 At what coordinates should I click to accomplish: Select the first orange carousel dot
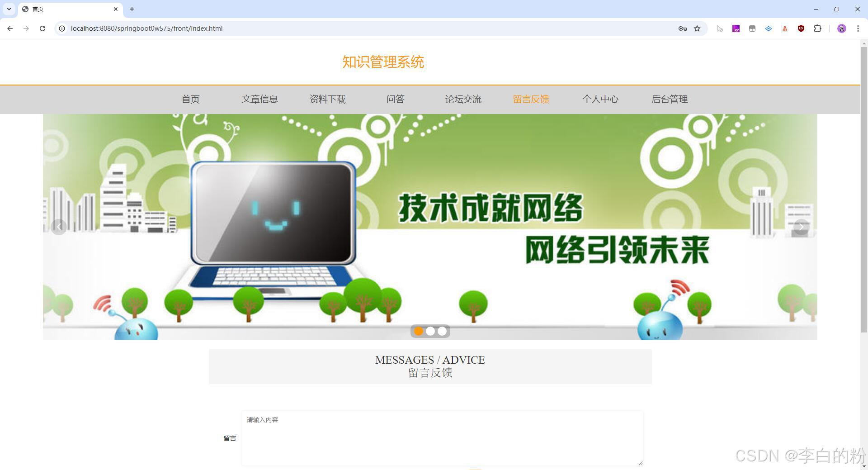click(419, 331)
